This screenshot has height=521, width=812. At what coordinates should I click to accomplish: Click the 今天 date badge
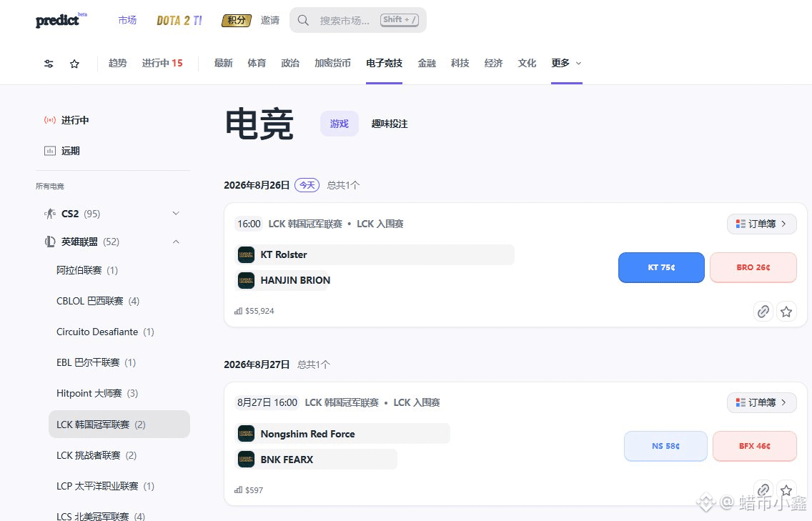[307, 185]
